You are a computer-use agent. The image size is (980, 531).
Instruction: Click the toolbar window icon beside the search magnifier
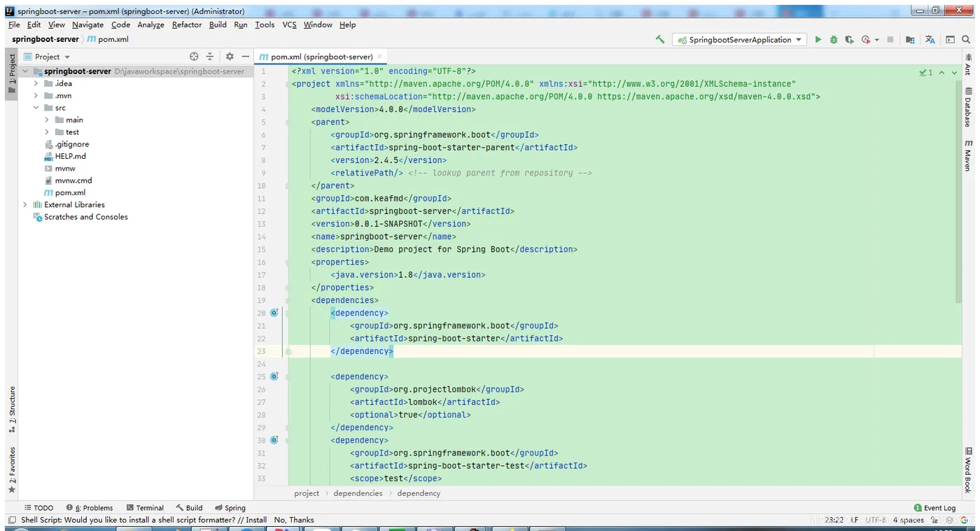[950, 40]
